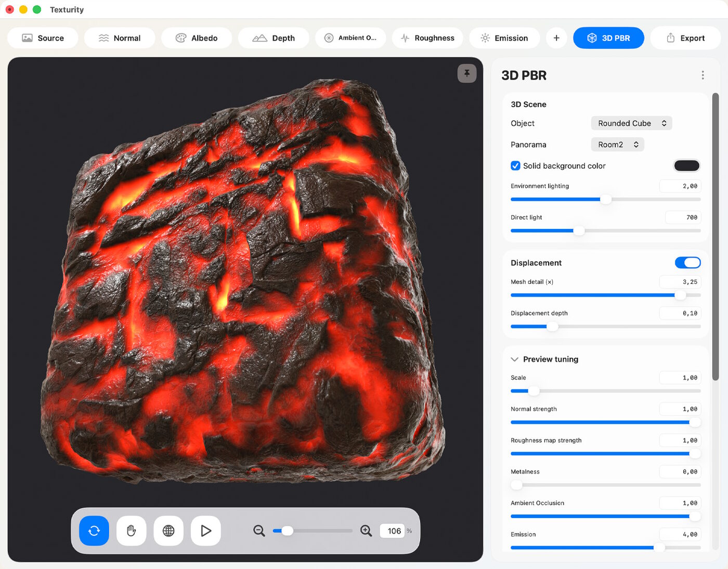Click the zoom percentage field showing 106
The image size is (728, 569).
coord(392,531)
